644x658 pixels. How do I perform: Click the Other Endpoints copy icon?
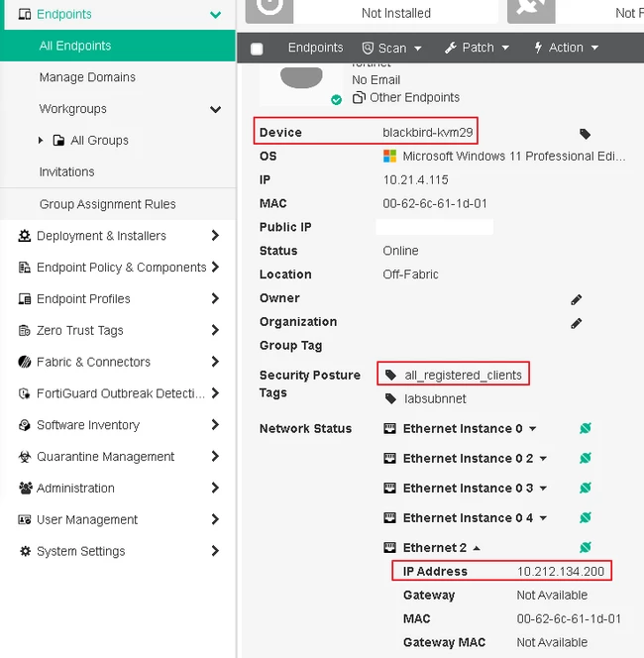[359, 98]
